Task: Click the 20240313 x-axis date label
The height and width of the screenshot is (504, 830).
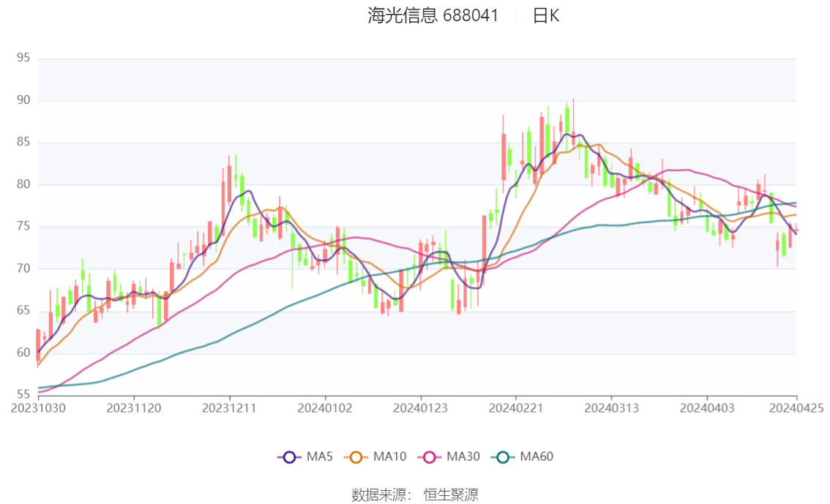Action: click(611, 408)
